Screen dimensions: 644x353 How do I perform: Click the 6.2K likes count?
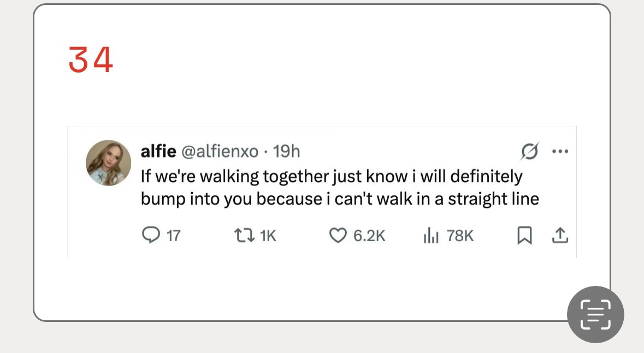pos(369,236)
